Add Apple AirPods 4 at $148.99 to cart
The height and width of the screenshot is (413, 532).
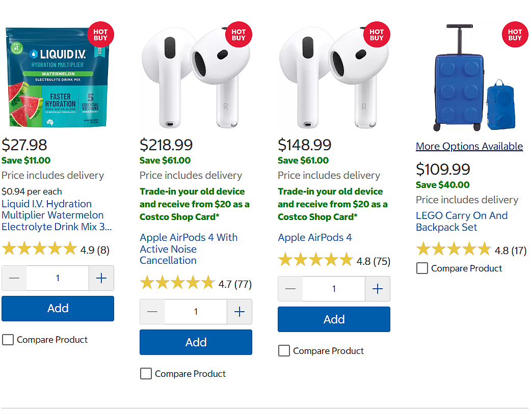click(x=334, y=319)
